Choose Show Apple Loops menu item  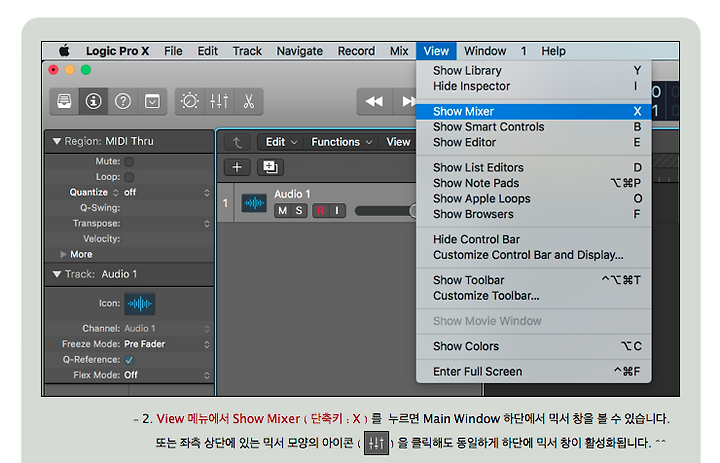[534, 199]
